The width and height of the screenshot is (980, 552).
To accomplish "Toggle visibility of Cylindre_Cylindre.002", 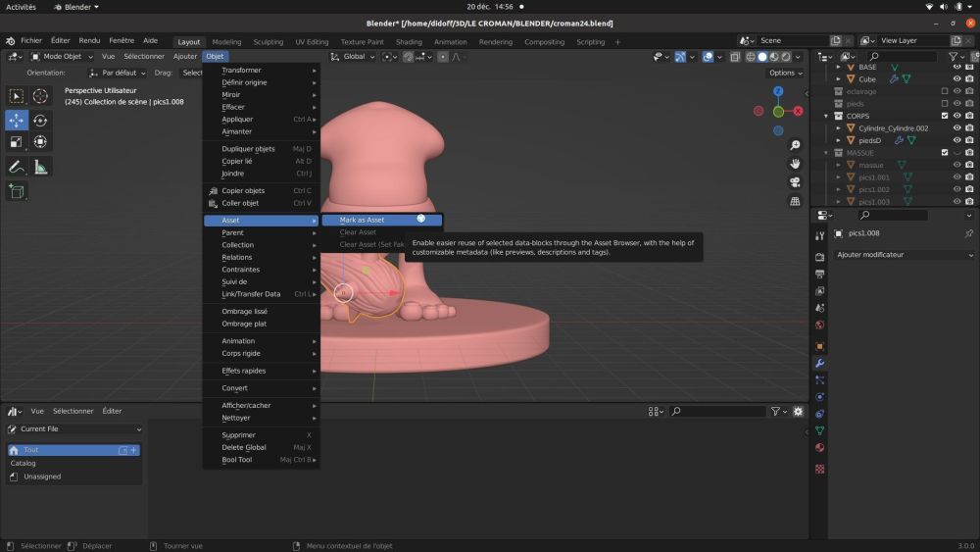I will pyautogui.click(x=956, y=128).
